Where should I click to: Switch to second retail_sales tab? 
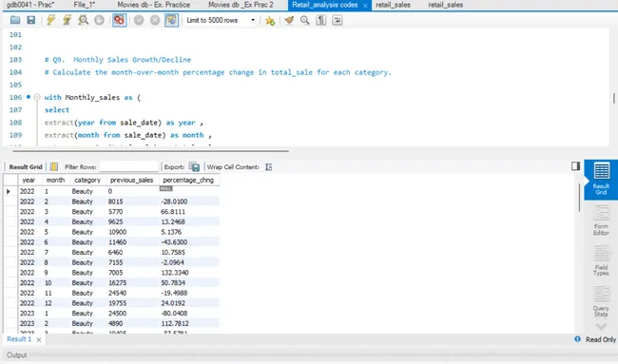445,5
